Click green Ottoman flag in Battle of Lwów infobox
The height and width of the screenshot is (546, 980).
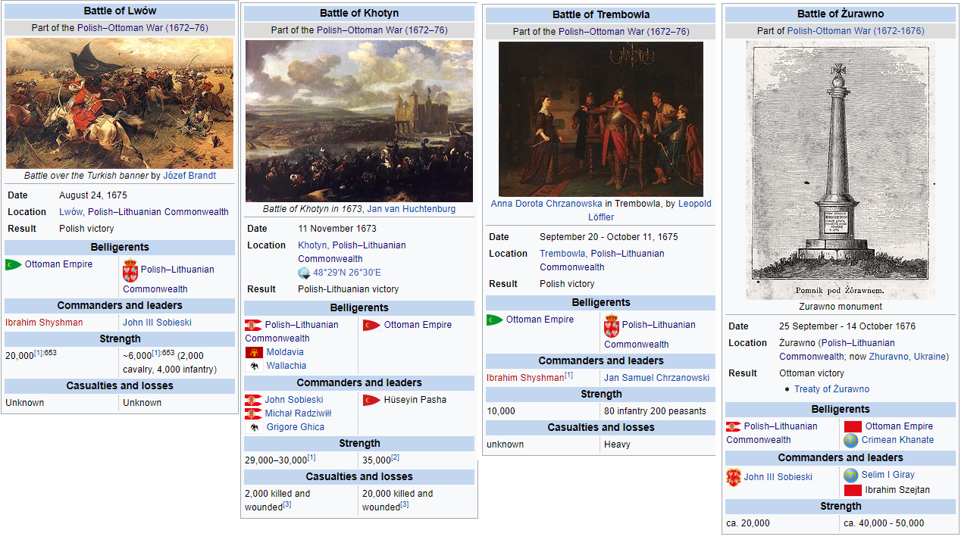click(x=14, y=264)
